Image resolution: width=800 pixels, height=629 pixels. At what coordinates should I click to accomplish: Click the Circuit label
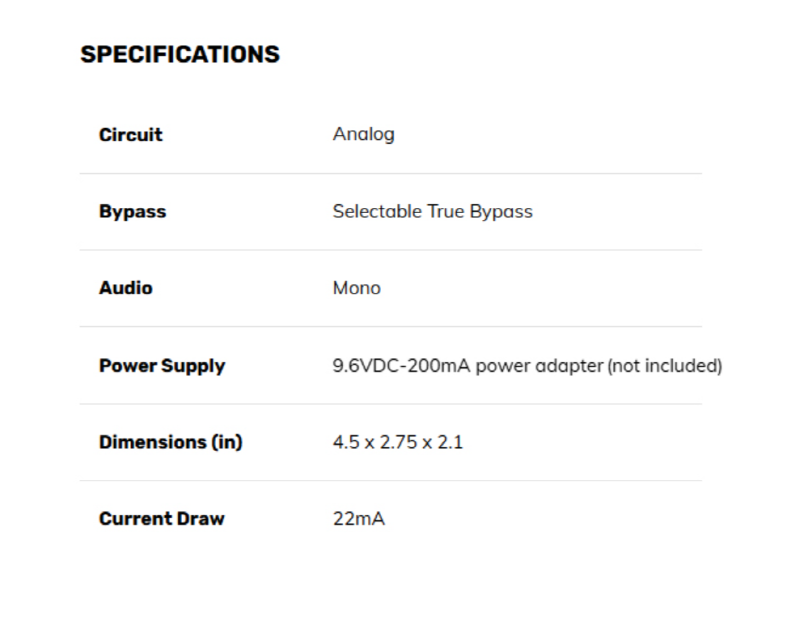coord(130,134)
